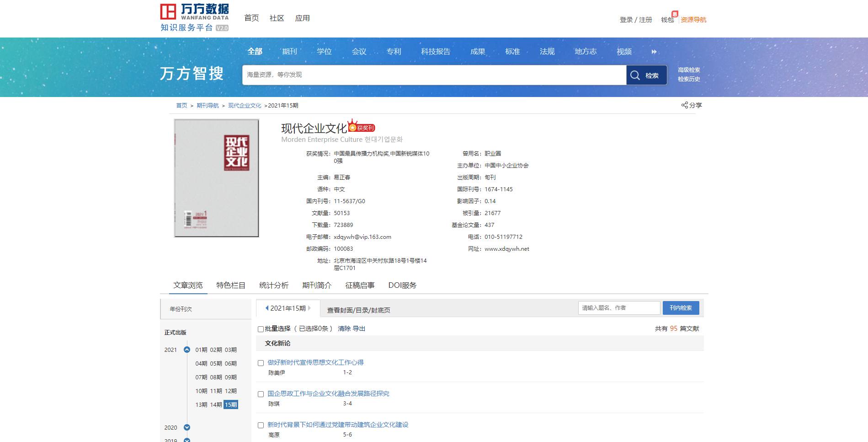
Task: Click the Wanfang Data logo
Action: (x=194, y=18)
